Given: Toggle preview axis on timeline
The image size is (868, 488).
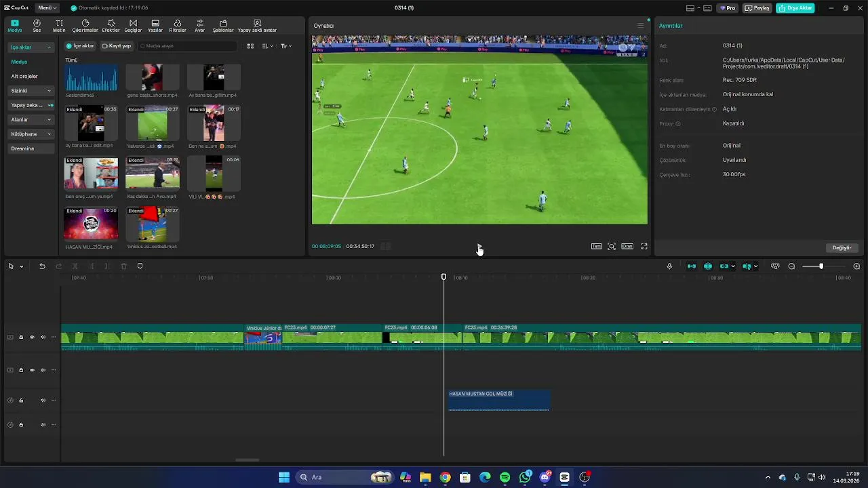Looking at the screenshot, I should pos(747,266).
